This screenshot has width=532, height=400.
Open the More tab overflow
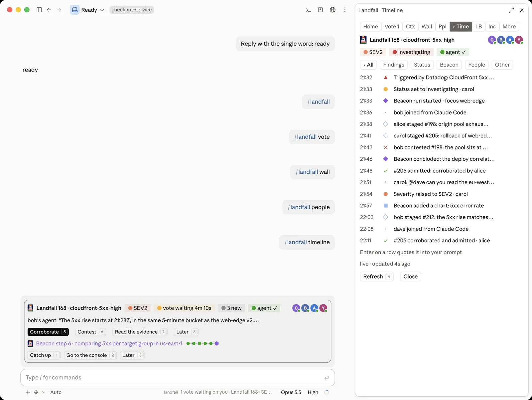pos(509,27)
